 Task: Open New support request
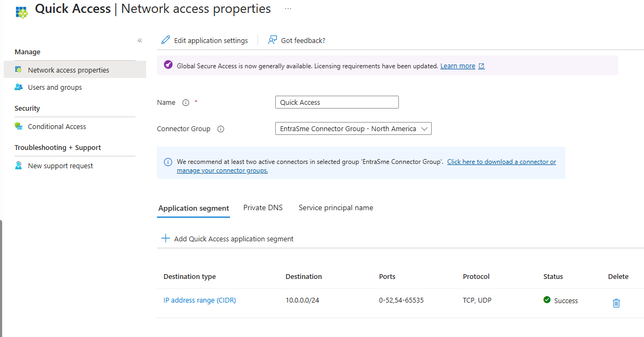[60, 166]
